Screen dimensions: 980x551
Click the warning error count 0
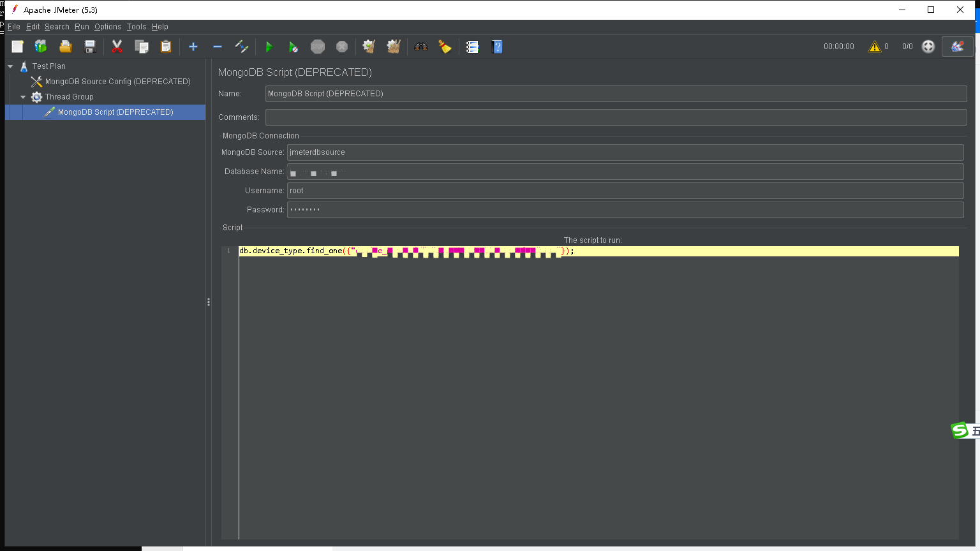886,47
